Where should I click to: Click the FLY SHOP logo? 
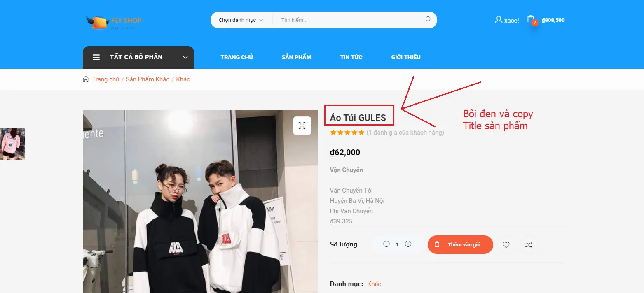113,22
